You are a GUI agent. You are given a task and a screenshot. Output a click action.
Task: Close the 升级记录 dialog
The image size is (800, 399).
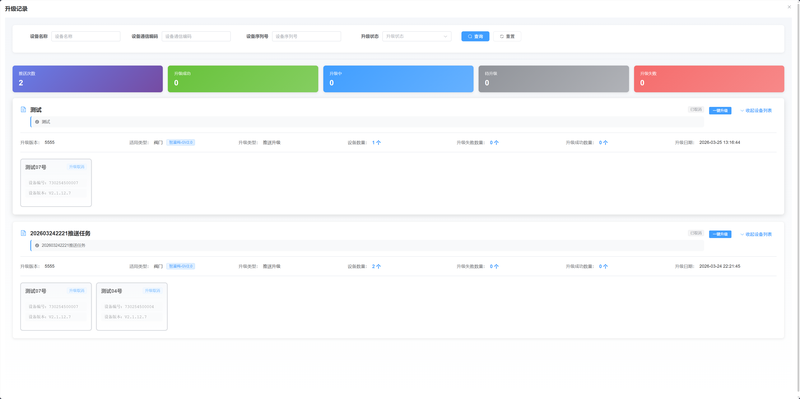pyautogui.click(x=789, y=7)
